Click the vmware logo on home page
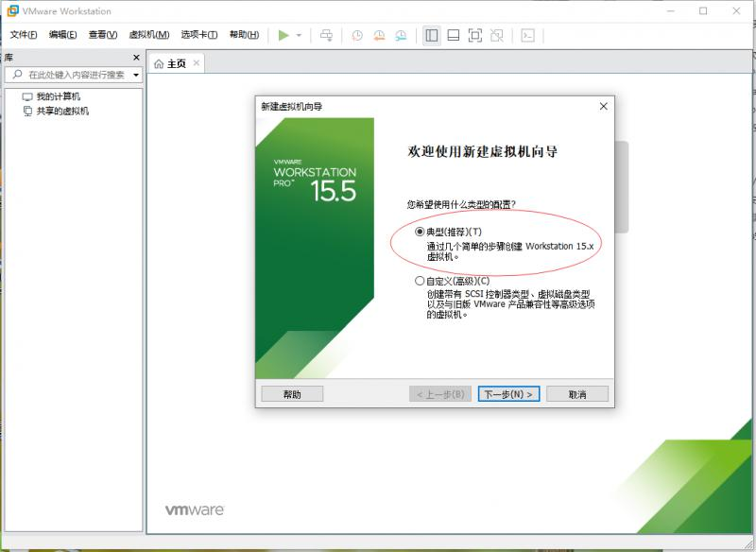Viewport: 756px width, 552px height. pyautogui.click(x=195, y=509)
